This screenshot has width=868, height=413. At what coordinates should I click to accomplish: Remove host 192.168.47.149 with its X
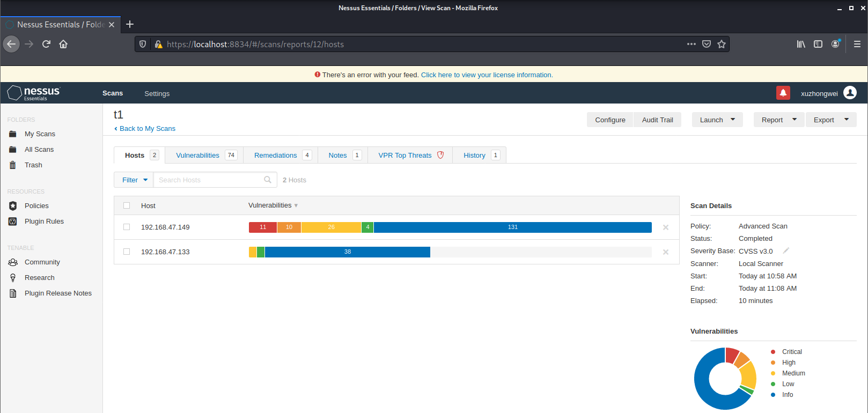pyautogui.click(x=666, y=227)
